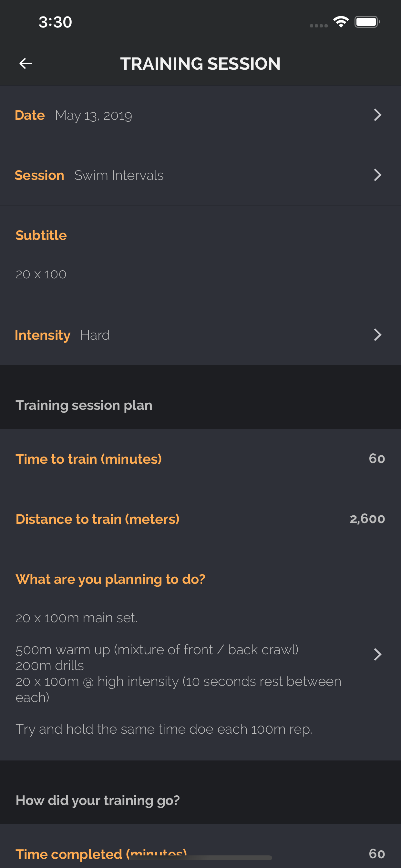Image resolution: width=401 pixels, height=868 pixels.
Task: Tap the battery status icon
Action: click(367, 22)
